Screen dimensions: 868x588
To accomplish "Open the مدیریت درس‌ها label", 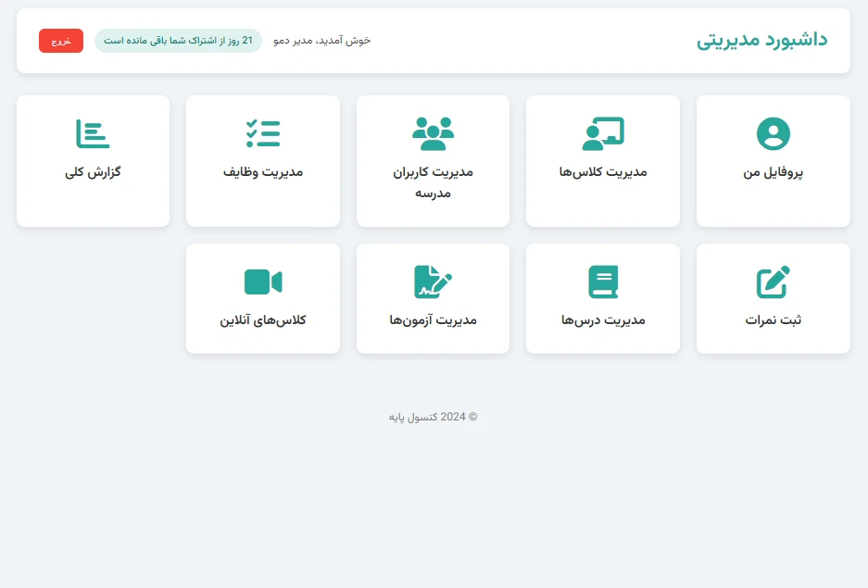I will (603, 320).
